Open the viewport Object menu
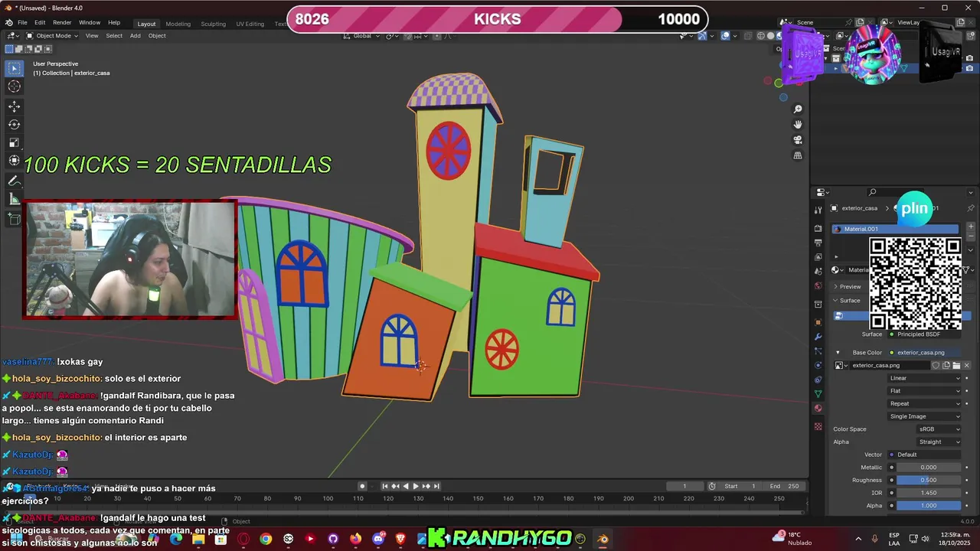This screenshot has width=980, height=551. coord(157,36)
